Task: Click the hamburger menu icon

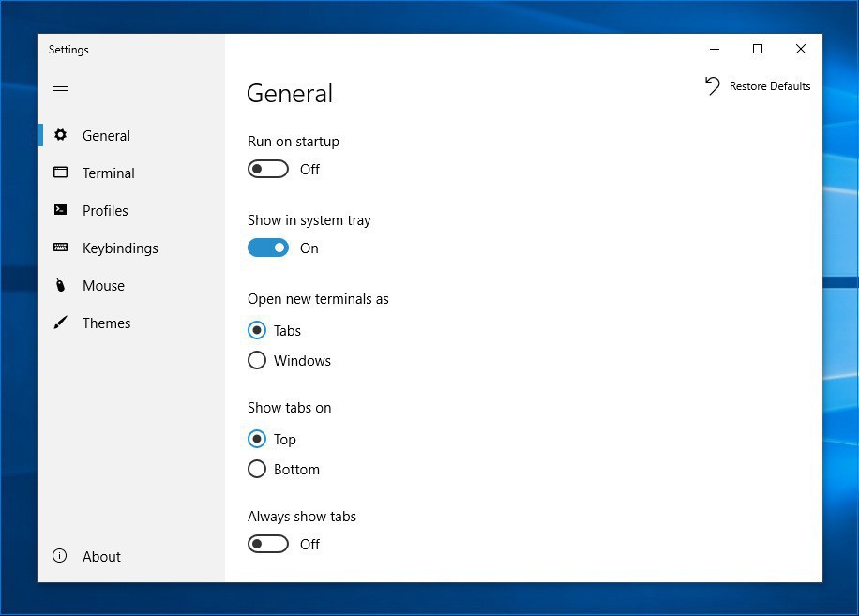Action: coord(60,87)
